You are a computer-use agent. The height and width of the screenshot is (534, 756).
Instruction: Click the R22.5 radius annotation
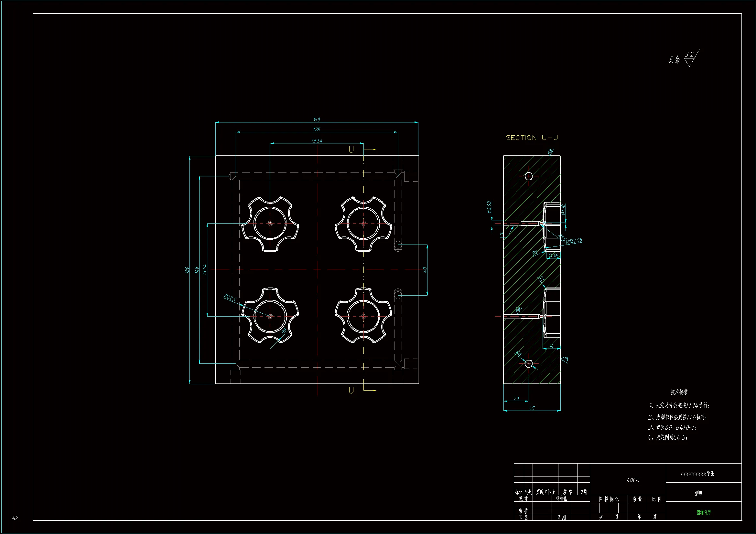pos(230,298)
